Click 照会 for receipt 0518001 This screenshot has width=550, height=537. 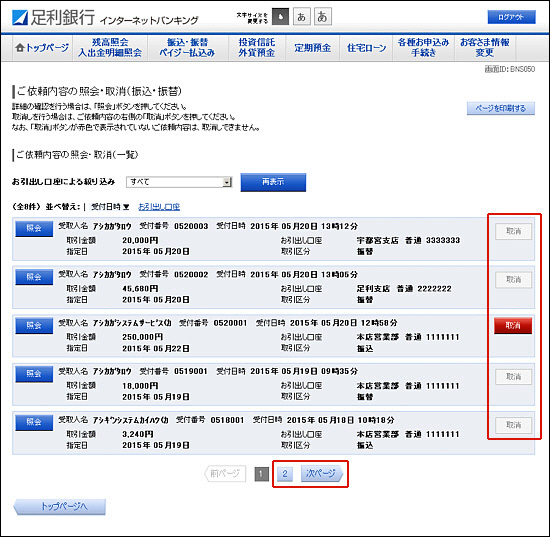pyautogui.click(x=34, y=422)
